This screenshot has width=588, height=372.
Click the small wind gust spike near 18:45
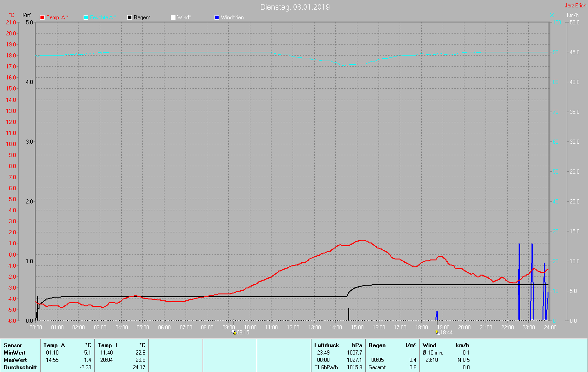pyautogui.click(x=437, y=316)
